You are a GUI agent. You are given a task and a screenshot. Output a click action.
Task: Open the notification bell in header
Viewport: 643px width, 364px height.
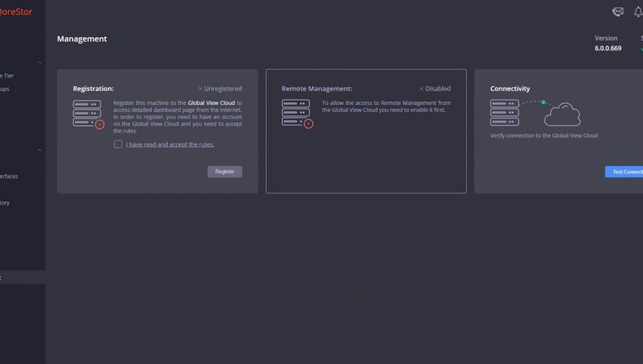coord(638,12)
